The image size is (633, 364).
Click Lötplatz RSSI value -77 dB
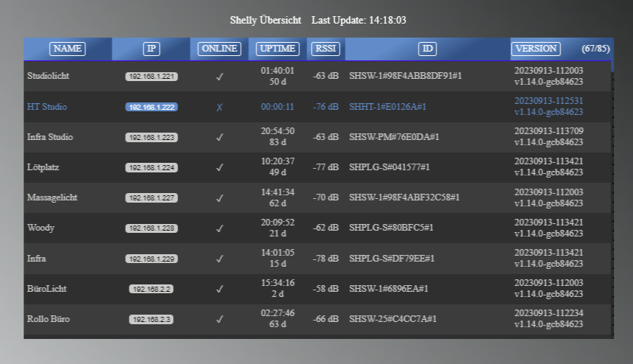pos(325,167)
